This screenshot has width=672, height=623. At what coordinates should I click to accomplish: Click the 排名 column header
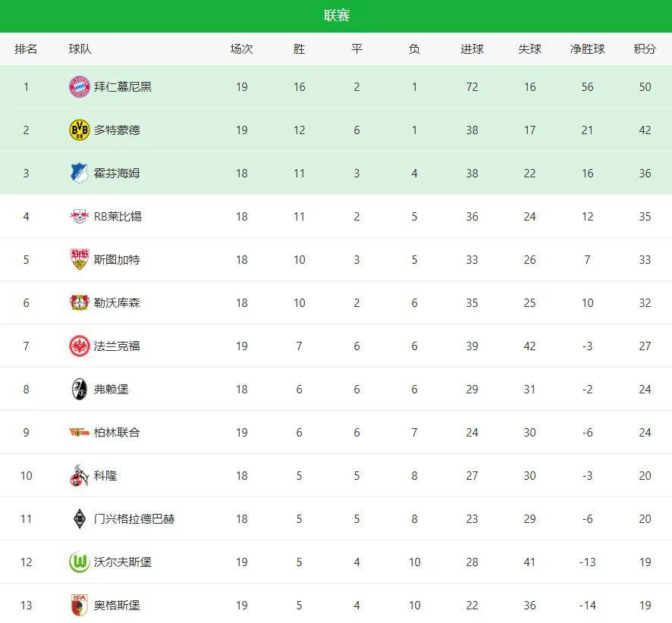[x=26, y=49]
